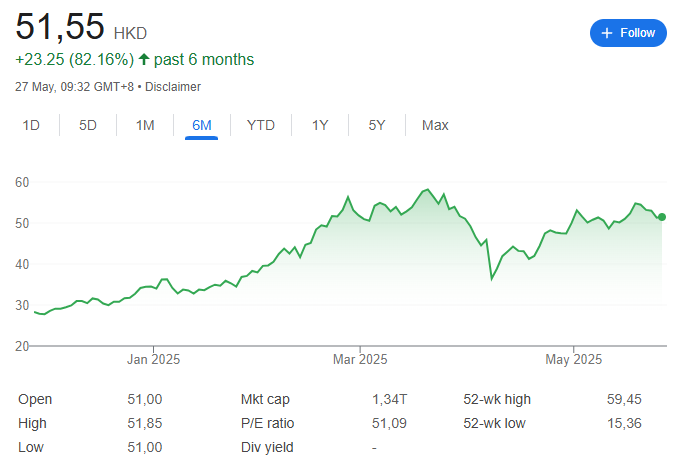Click the 51,55 current price heading

(60, 27)
